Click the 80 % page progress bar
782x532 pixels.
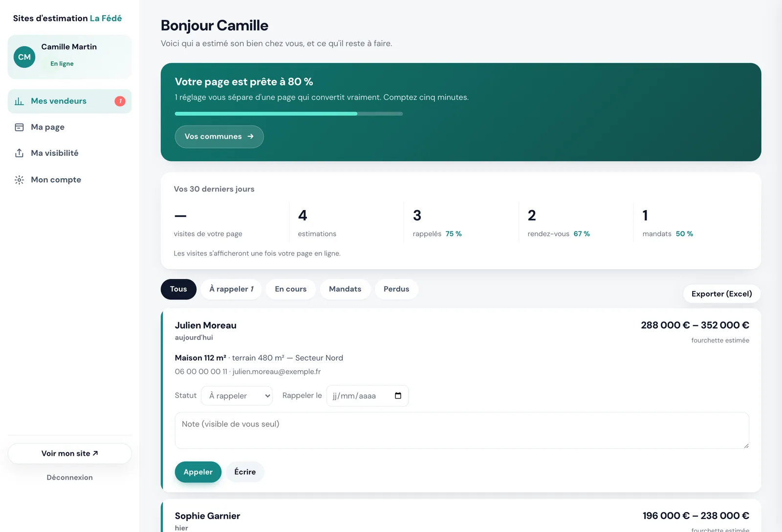click(289, 114)
